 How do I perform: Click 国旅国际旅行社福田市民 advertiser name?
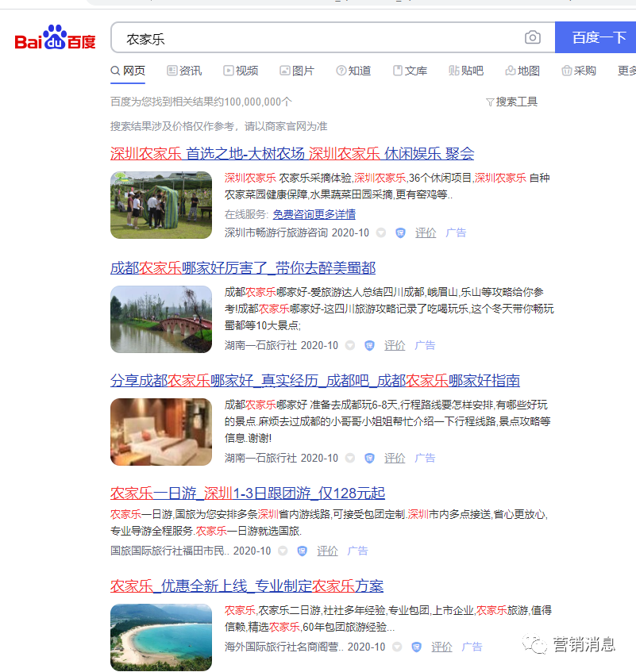click(169, 551)
